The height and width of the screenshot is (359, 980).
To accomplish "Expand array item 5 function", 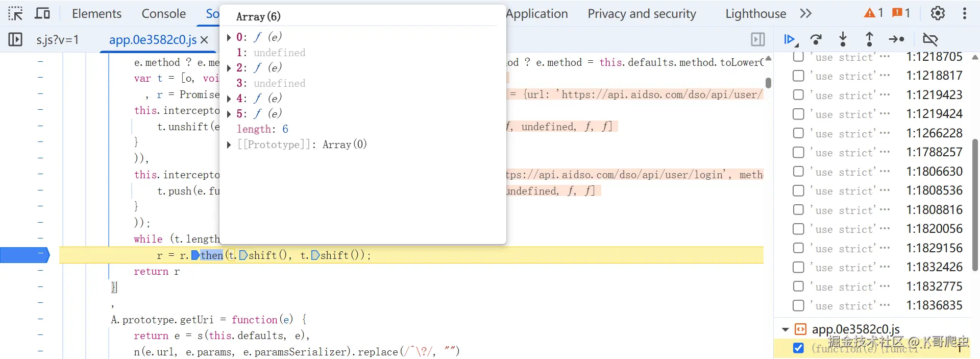I will point(229,114).
